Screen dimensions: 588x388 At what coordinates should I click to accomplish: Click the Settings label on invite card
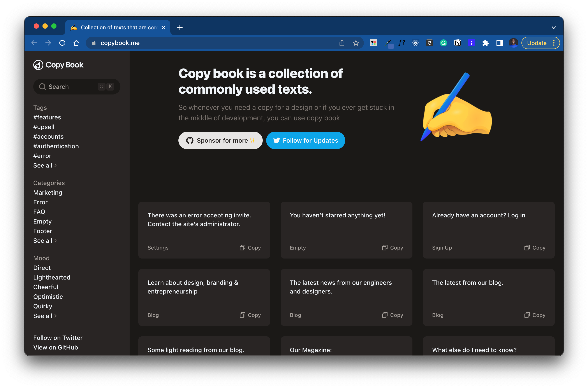[x=158, y=247]
